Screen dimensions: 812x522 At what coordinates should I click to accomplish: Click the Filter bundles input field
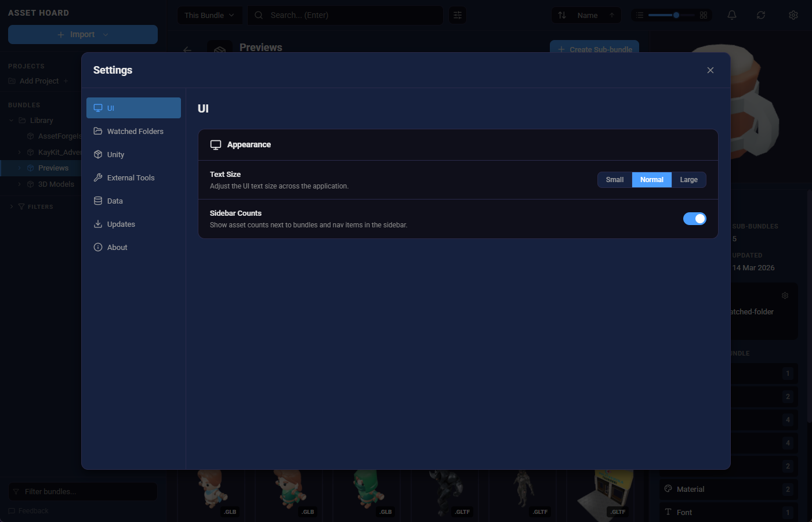click(82, 491)
